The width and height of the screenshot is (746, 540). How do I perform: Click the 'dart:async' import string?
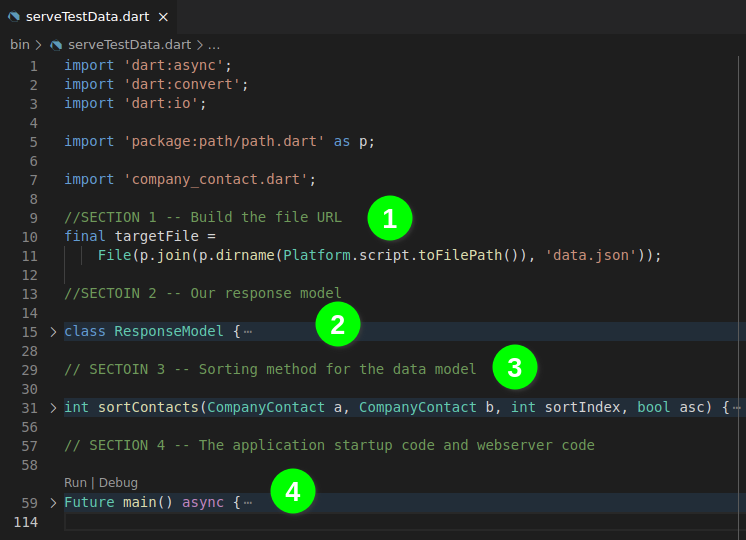coord(173,65)
